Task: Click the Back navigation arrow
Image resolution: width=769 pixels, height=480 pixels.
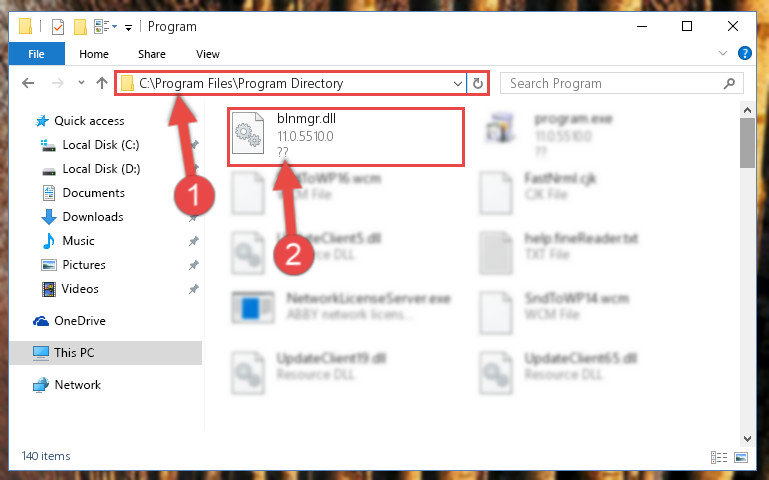Action: [28, 83]
